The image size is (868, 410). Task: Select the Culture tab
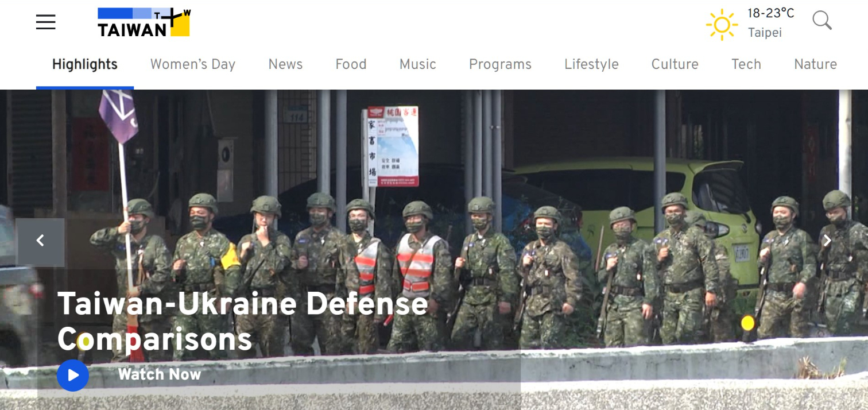pyautogui.click(x=675, y=64)
